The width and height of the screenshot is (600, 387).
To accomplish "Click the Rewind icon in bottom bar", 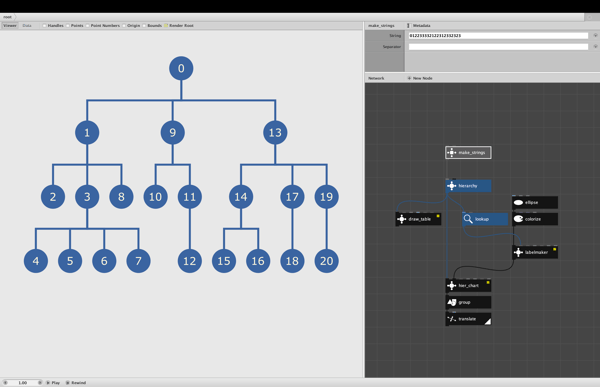I will coord(68,382).
